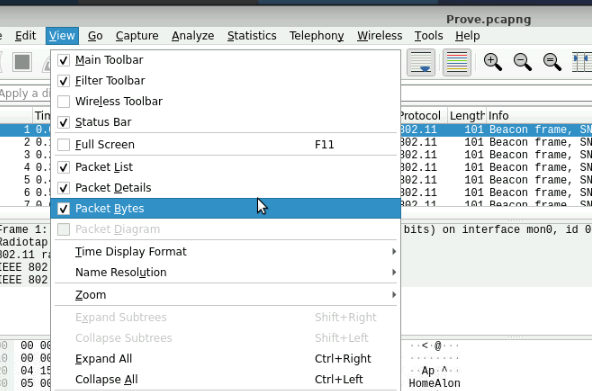Open the Telephony menu
Image resolution: width=592 pixels, height=391 pixels.
(x=316, y=36)
